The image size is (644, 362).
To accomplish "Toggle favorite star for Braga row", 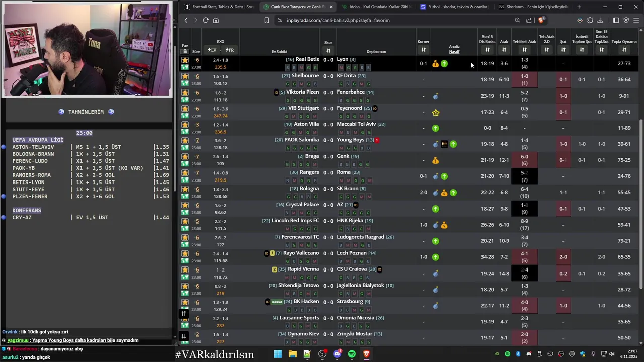I will [185, 157].
